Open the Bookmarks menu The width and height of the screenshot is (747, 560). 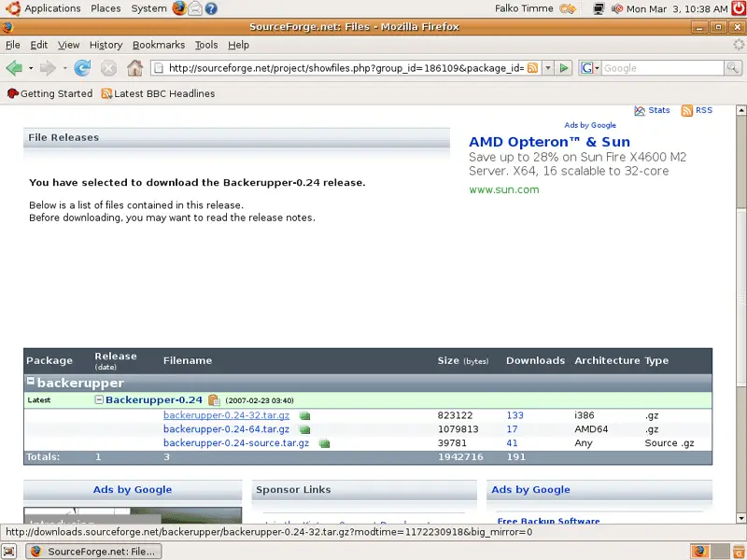pos(158,45)
